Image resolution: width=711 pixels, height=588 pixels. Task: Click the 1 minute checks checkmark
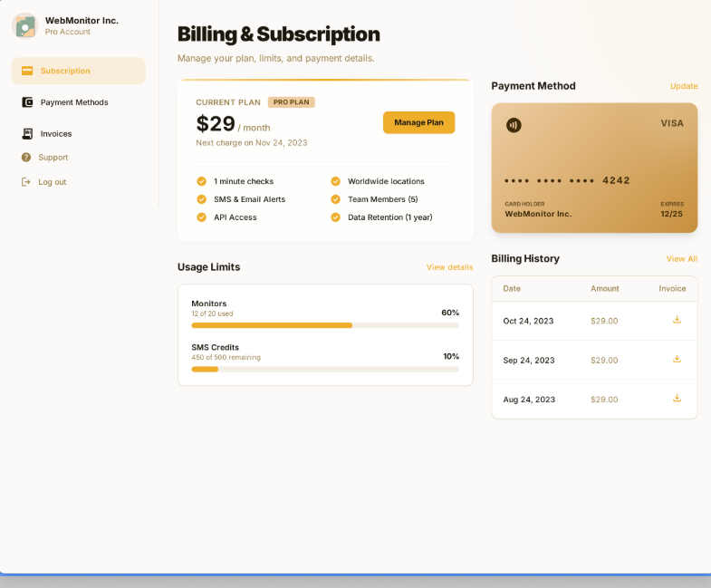(201, 181)
